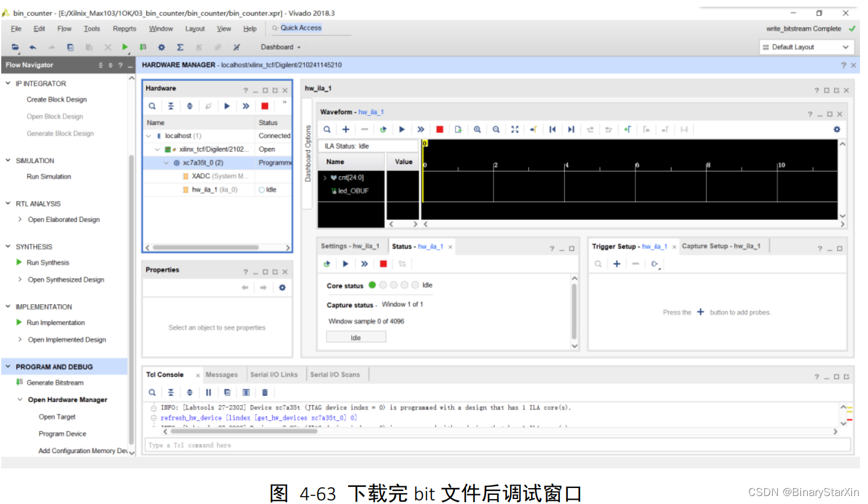Expand the cnt[24:0] signal bus
This screenshot has width=868, height=504.
pyautogui.click(x=325, y=177)
